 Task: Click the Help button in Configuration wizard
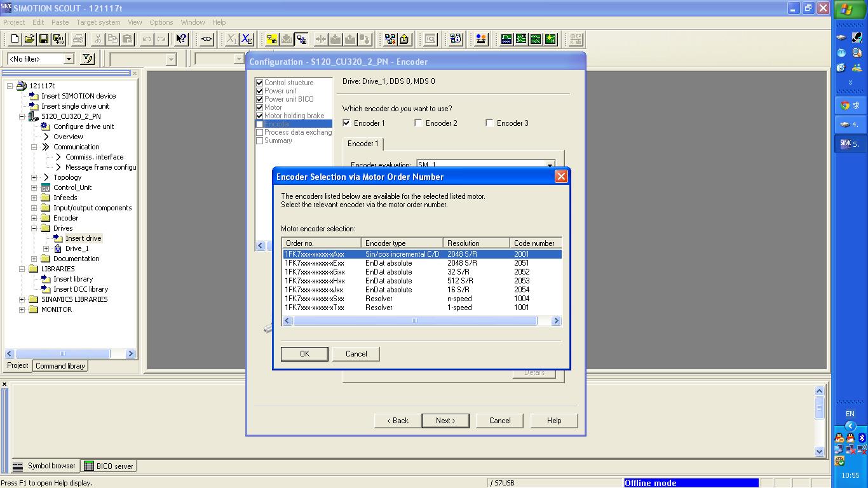[x=554, y=421]
